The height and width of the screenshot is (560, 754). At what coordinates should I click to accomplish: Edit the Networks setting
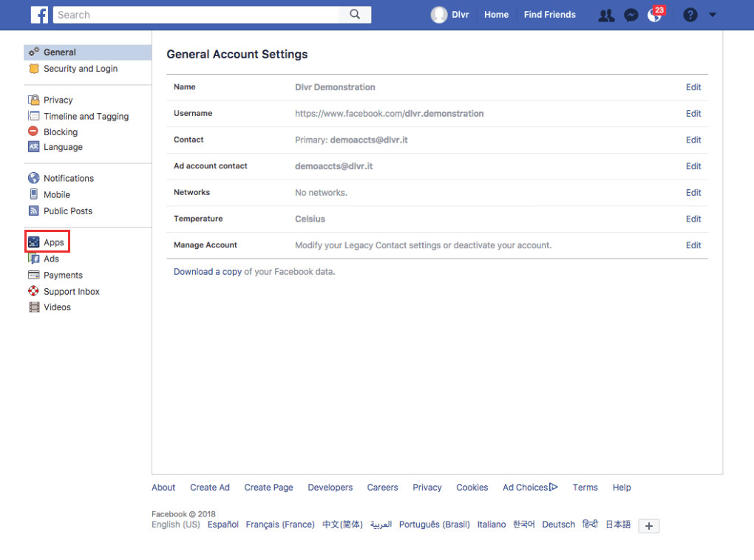[x=693, y=192]
